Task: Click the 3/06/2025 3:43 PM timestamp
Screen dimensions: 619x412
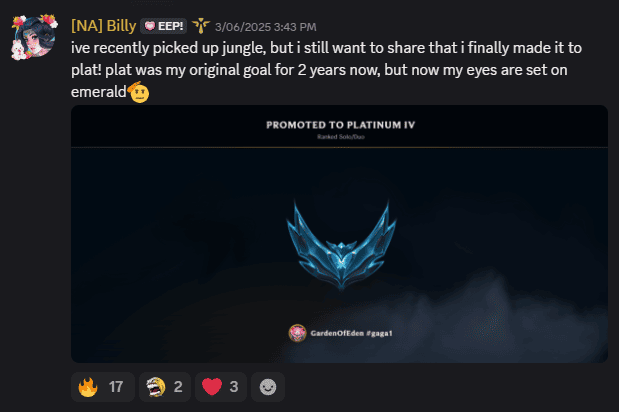Action: point(266,27)
